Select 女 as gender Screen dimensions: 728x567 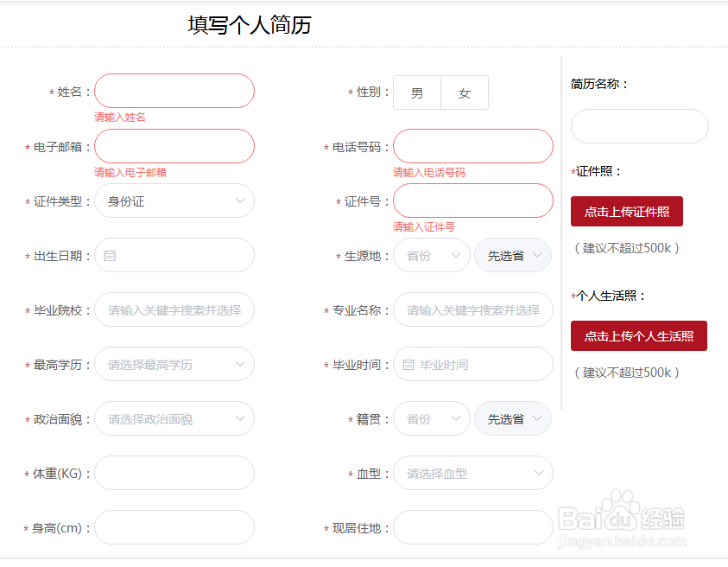[x=465, y=92]
